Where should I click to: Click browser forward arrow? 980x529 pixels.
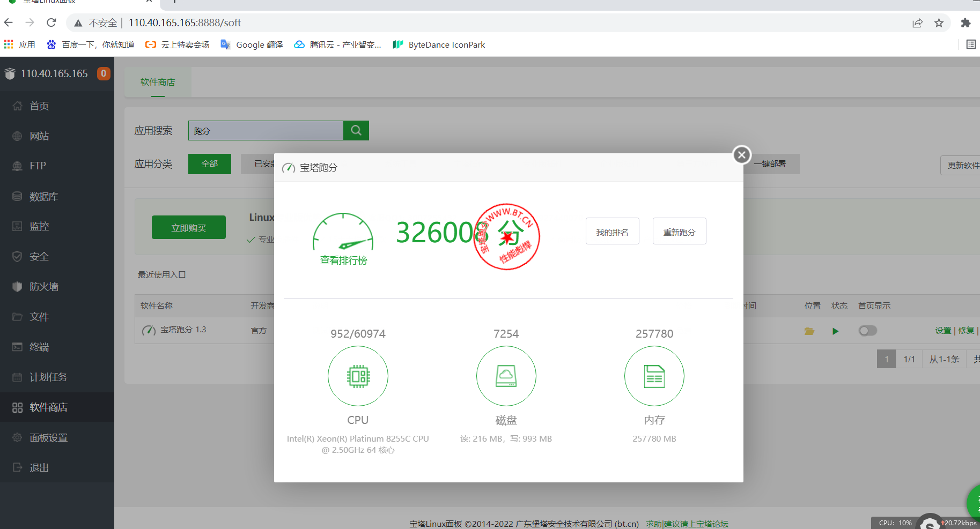pos(30,23)
